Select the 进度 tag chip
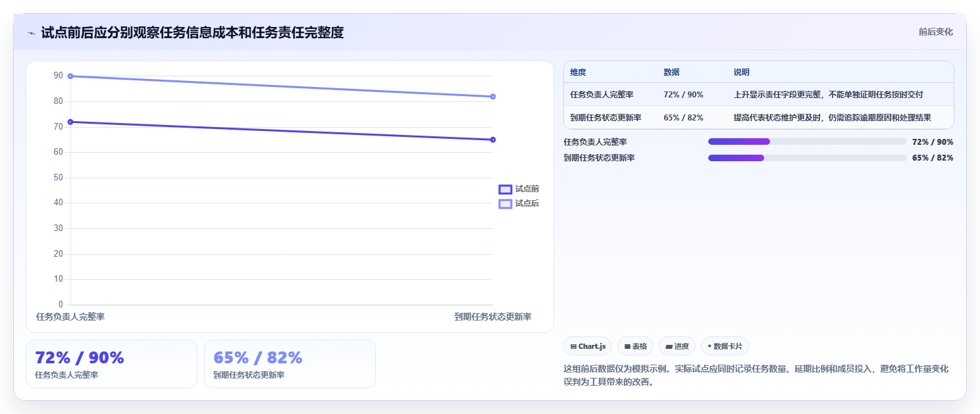The height and width of the screenshot is (414, 980). [x=677, y=346]
